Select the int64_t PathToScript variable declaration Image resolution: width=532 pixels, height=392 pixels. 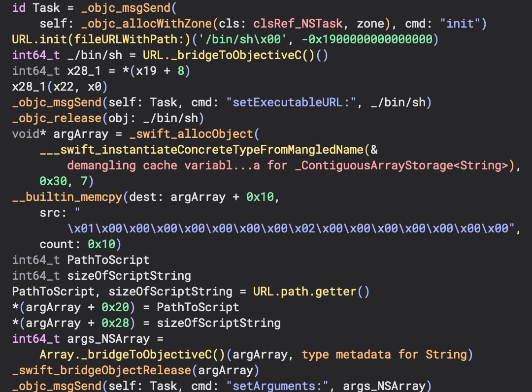pyautogui.click(x=80, y=260)
